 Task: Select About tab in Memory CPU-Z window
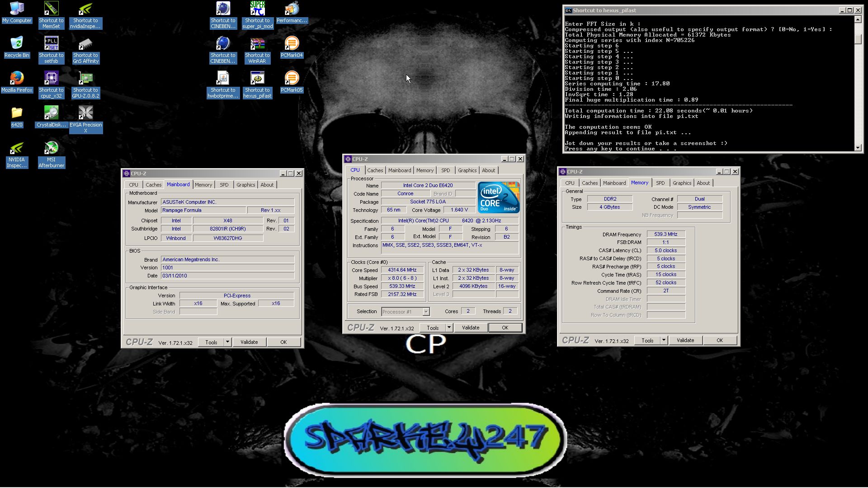pyautogui.click(x=703, y=183)
